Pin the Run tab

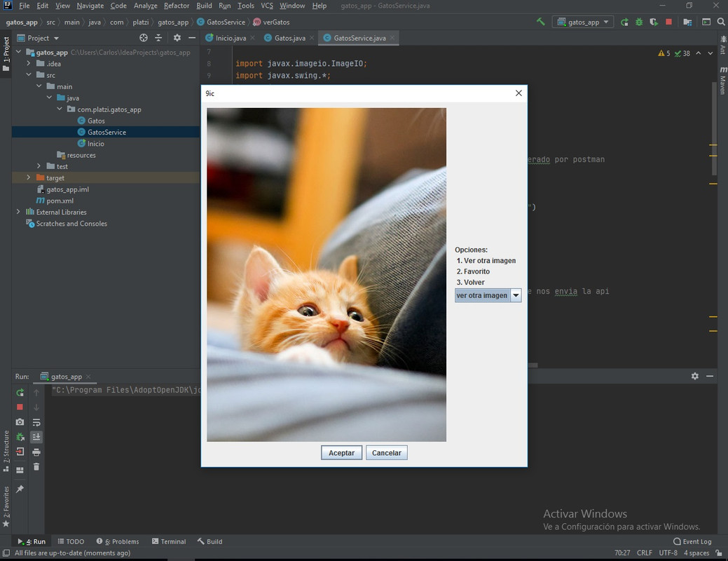point(20,489)
